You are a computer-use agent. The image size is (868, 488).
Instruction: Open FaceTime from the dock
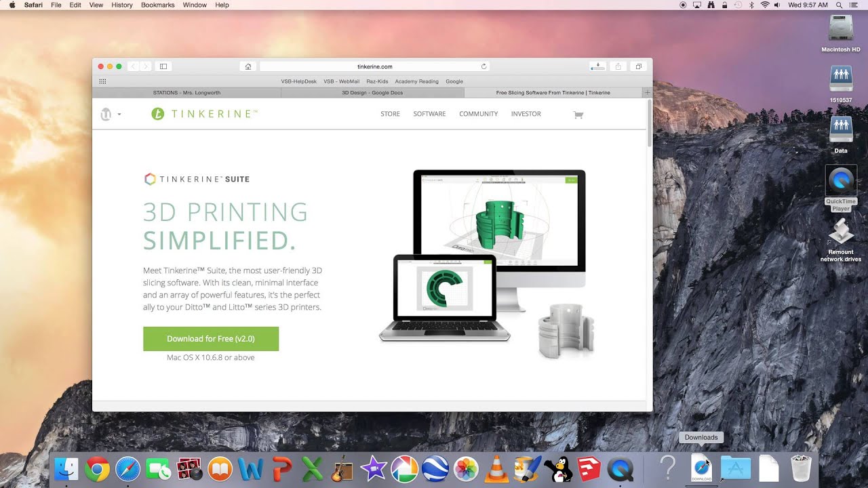click(x=159, y=469)
